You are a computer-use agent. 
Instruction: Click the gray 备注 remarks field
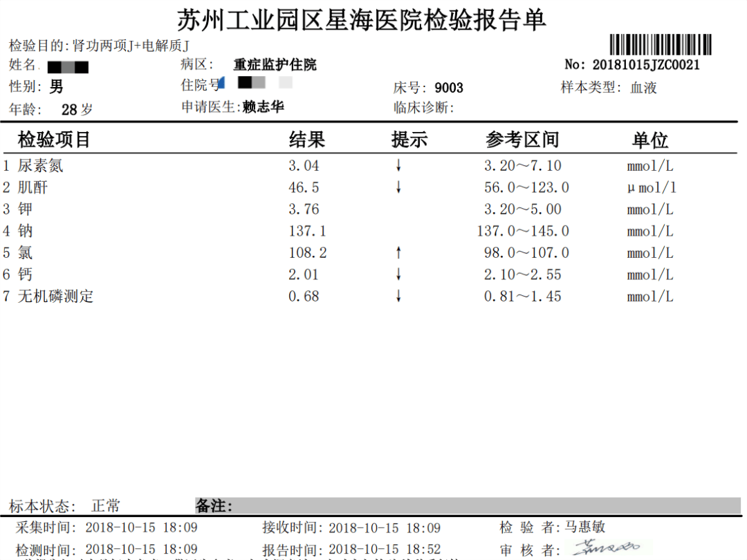[468, 505]
